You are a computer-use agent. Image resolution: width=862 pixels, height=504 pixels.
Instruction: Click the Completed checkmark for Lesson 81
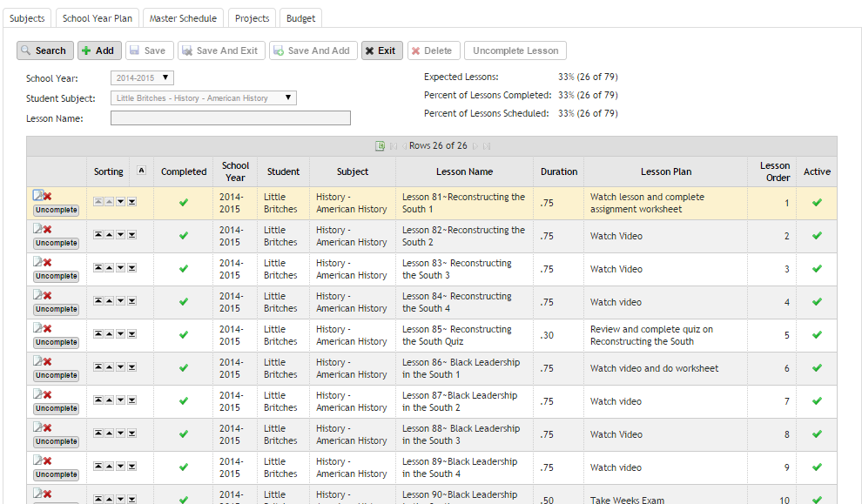point(184,202)
